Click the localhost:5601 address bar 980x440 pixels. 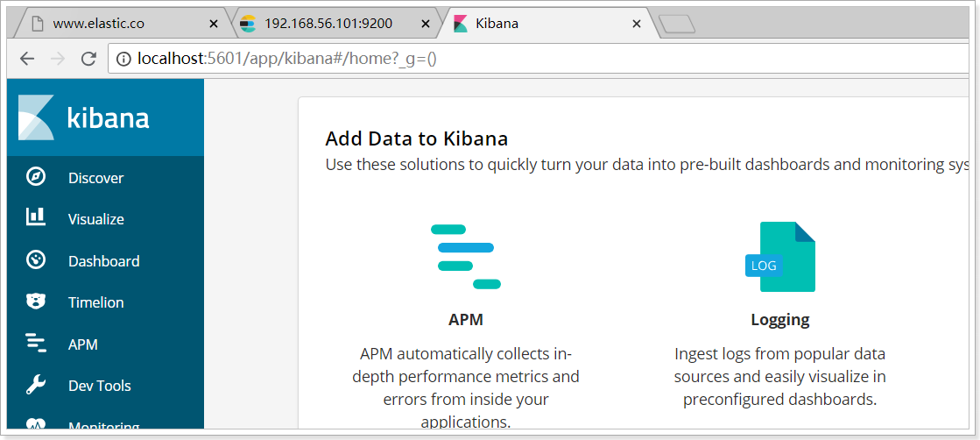[538, 59]
